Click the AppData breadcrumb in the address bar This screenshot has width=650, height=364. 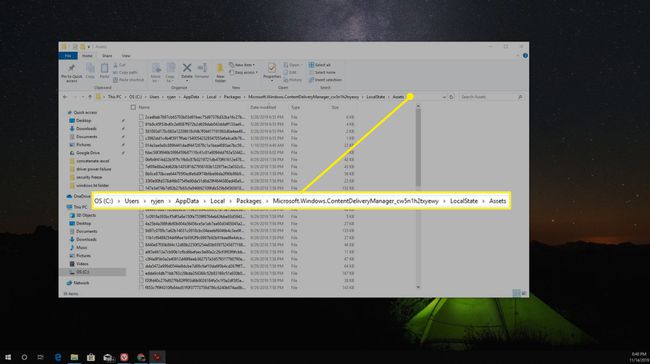[x=191, y=97]
